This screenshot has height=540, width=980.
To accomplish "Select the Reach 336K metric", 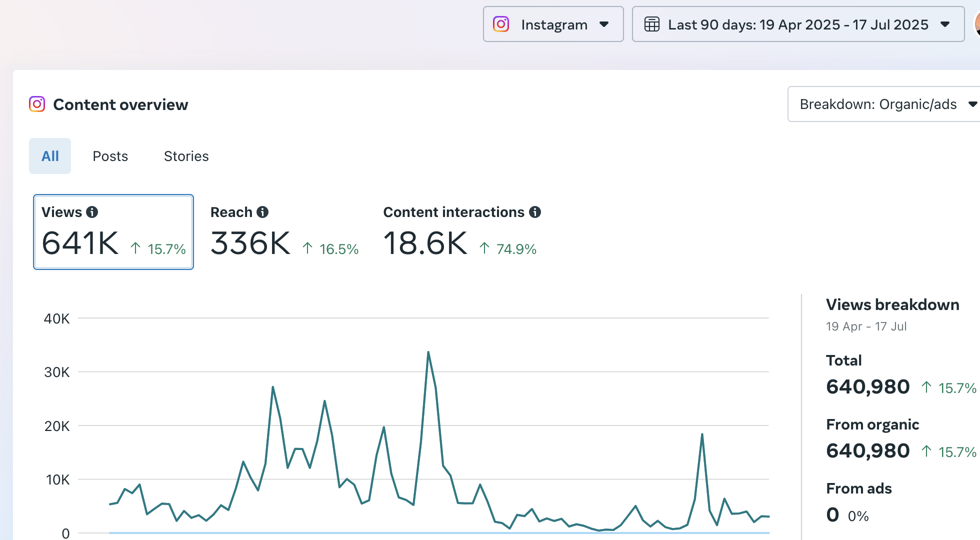I will click(x=250, y=243).
